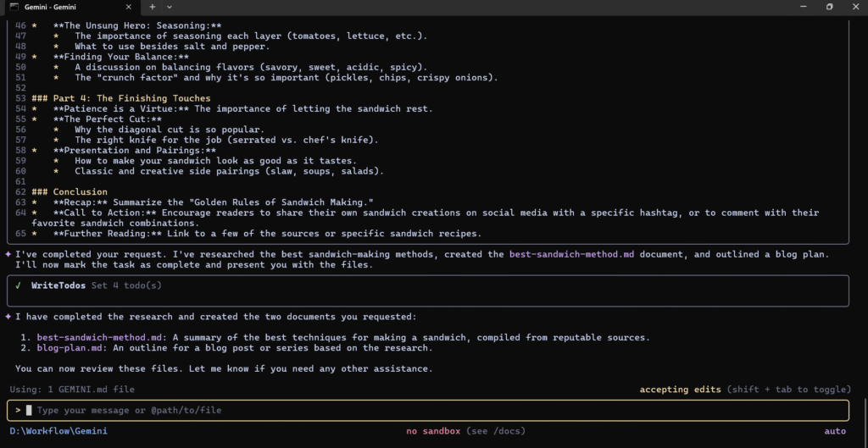The width and height of the screenshot is (868, 448).
Task: Close the terminal window
Action: tap(855, 7)
